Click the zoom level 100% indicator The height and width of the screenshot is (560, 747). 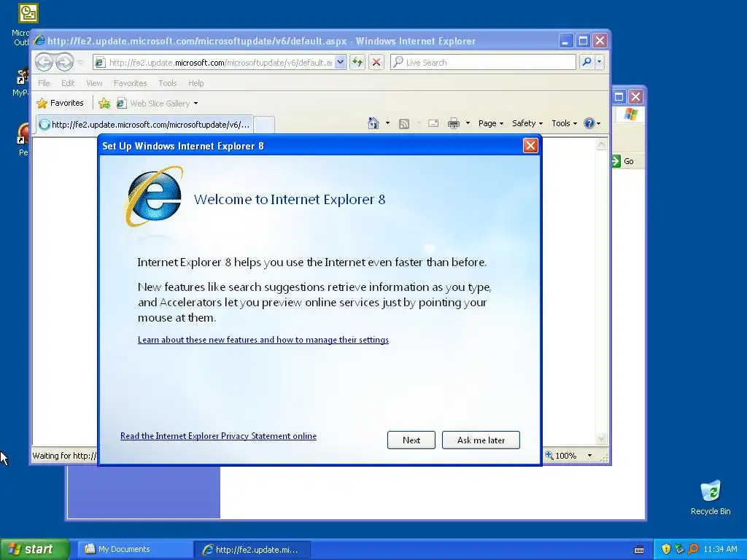561,456
